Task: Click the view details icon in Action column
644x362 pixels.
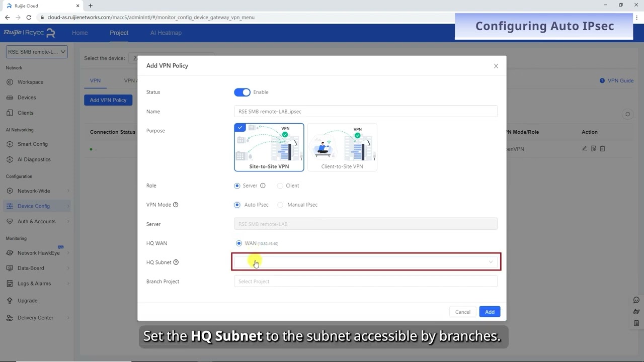Action: pyautogui.click(x=593, y=149)
